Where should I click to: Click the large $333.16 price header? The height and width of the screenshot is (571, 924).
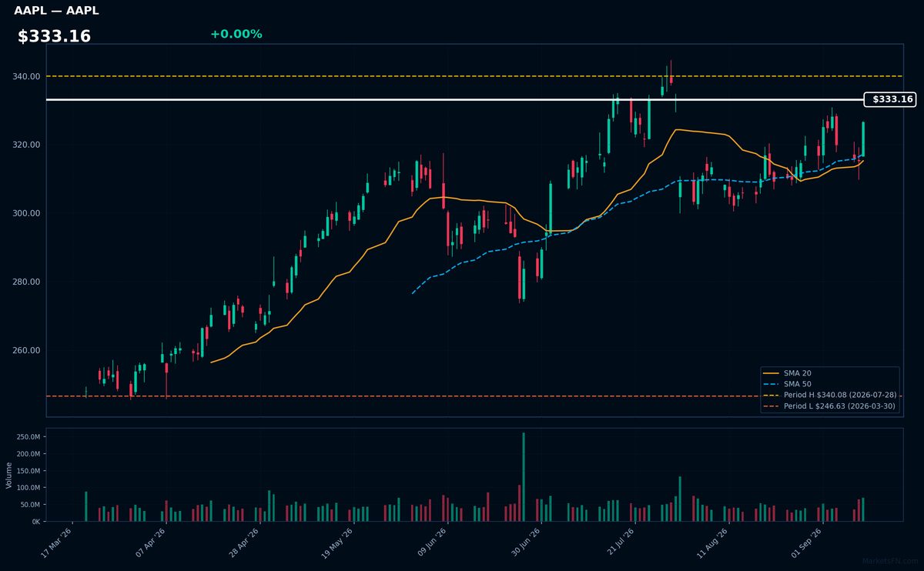[x=54, y=36]
